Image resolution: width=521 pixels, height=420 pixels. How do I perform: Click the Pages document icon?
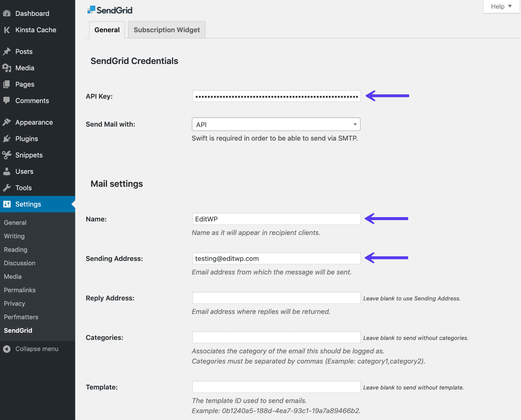[x=7, y=84]
